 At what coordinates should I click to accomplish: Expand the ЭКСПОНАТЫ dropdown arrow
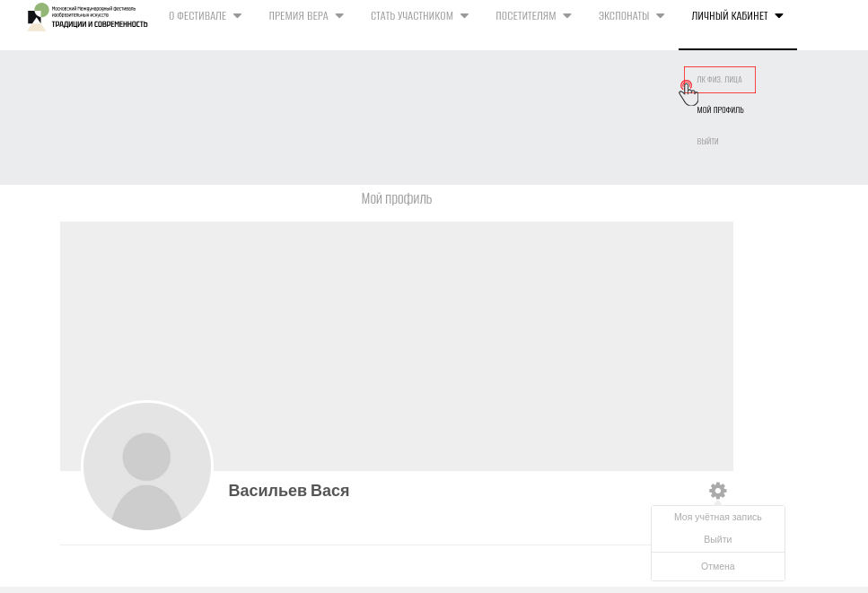(x=660, y=16)
